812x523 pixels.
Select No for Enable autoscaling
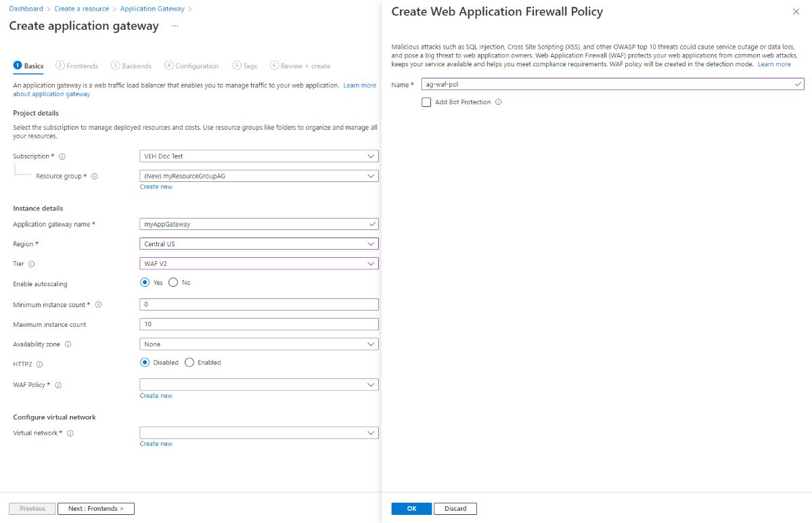coord(173,282)
